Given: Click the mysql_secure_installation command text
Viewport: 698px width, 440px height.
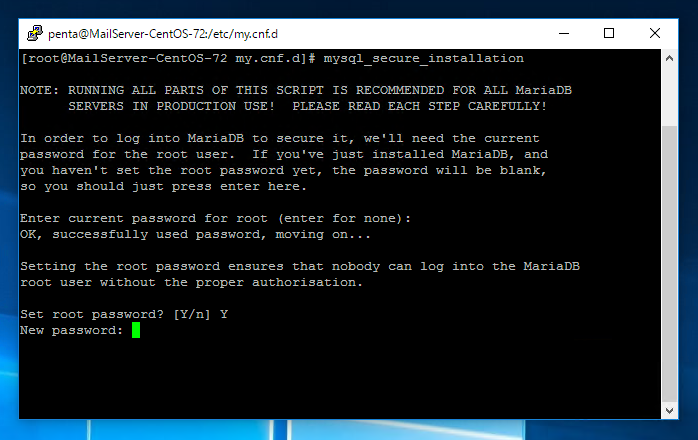Looking at the screenshot, I should pos(423,58).
